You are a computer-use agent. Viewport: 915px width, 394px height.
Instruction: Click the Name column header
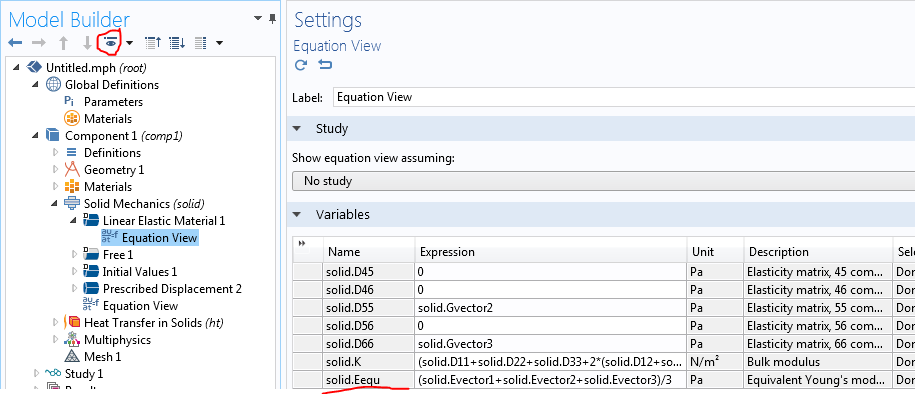(369, 252)
